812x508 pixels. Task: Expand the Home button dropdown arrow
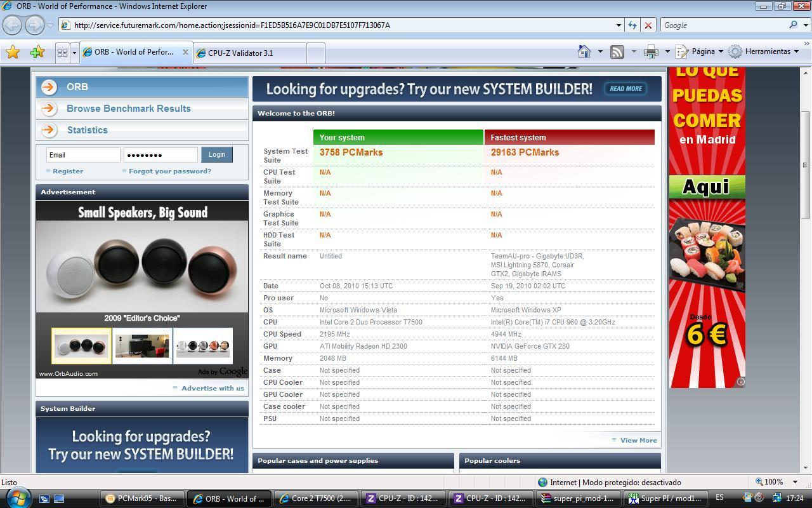[x=599, y=51]
